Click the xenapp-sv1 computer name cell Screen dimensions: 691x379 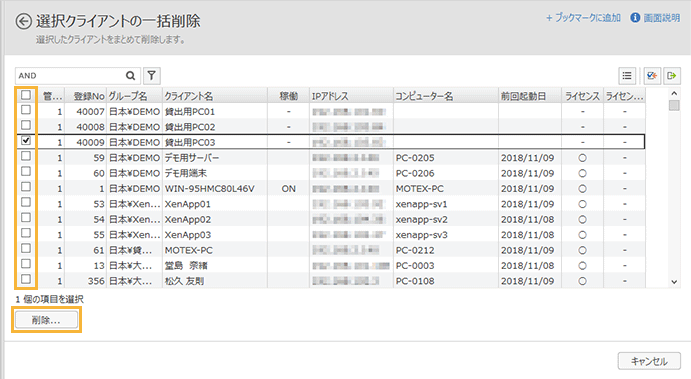[x=446, y=204]
